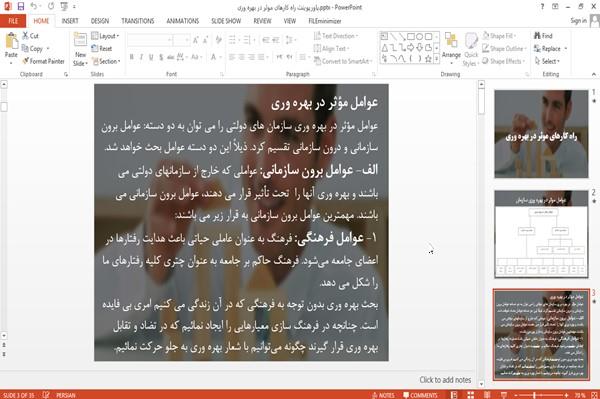Click the Copy icon
This screenshot has width=600, height=399.
(25, 48)
